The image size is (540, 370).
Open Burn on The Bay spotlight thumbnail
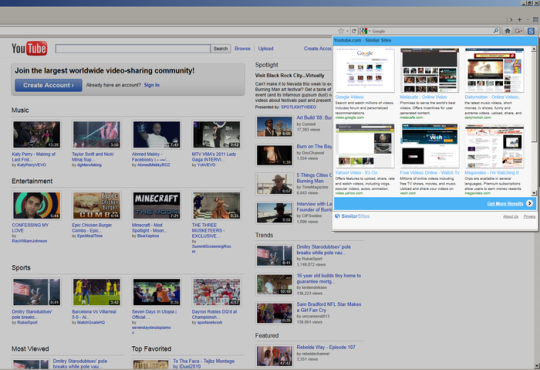pyautogui.click(x=274, y=155)
